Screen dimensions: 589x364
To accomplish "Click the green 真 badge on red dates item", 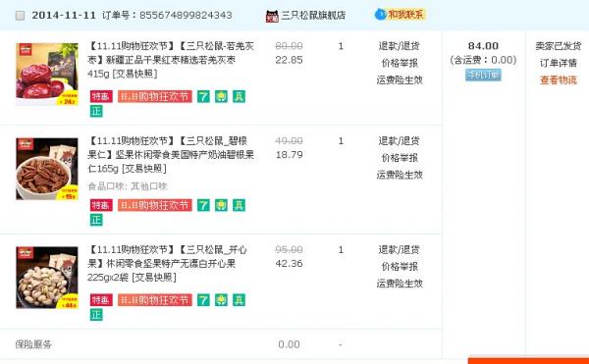I will (x=239, y=96).
